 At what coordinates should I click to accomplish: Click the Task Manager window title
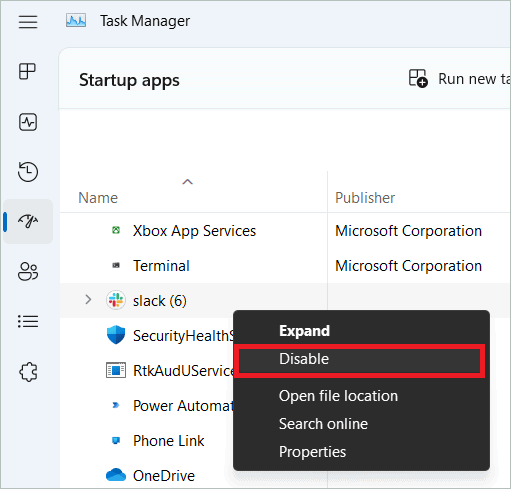pos(145,21)
